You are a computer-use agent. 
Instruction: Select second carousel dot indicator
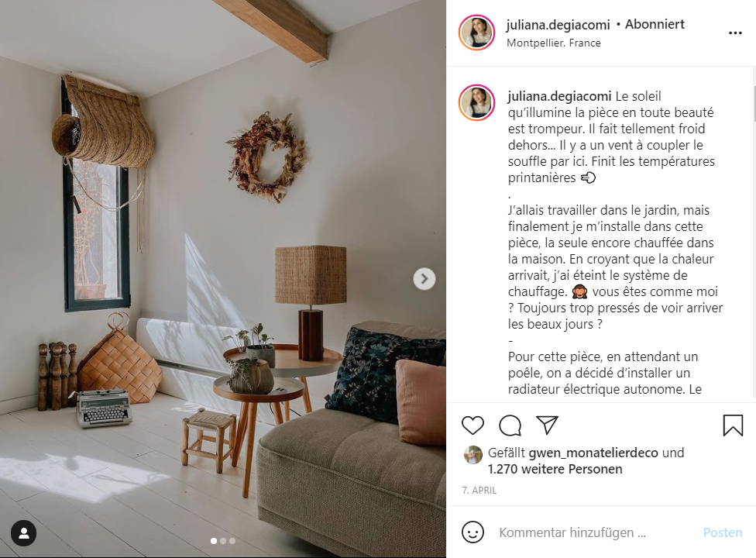coord(223,541)
